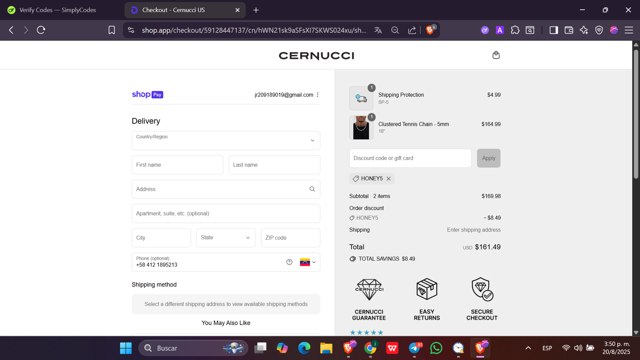Expand the Country/Region dropdown
Image resolution: width=640 pixels, height=360 pixels.
(x=226, y=140)
